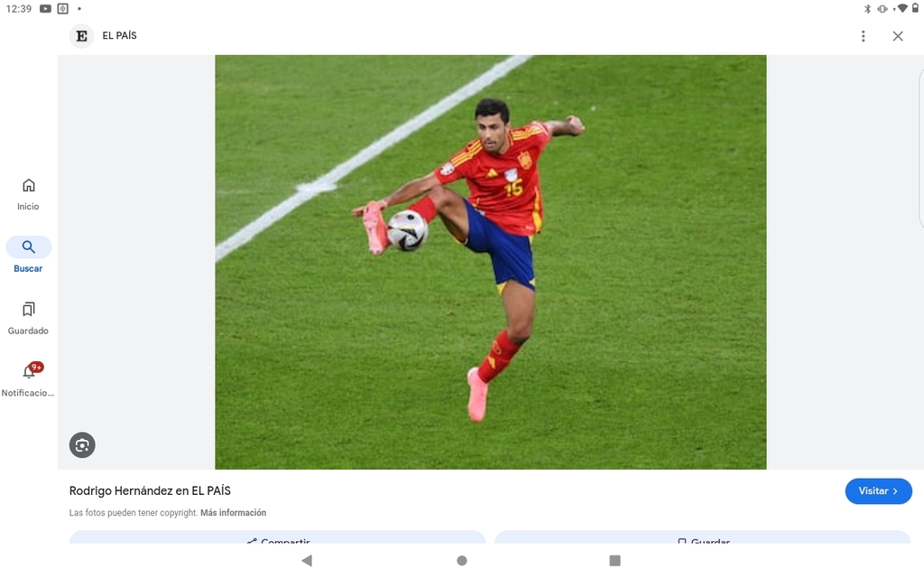Screen dimensions: 924x578
Task: Tap Android recent apps square button
Action: [614, 560]
